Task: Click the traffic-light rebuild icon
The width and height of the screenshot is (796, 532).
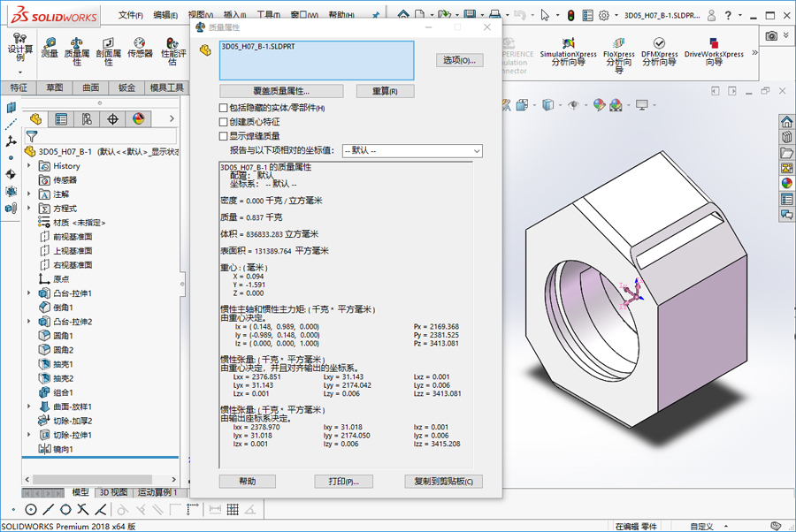Action: [x=571, y=15]
